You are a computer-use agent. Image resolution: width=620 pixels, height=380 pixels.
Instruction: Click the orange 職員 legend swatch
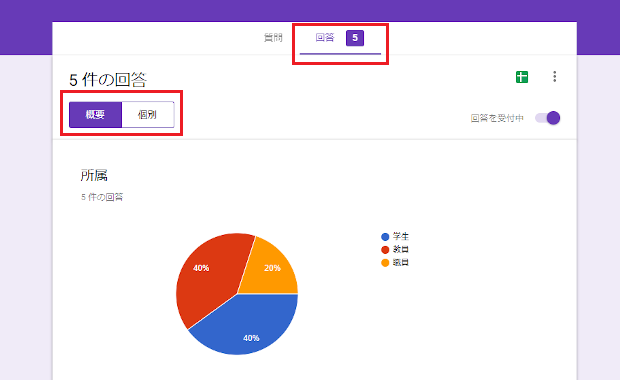[385, 263]
